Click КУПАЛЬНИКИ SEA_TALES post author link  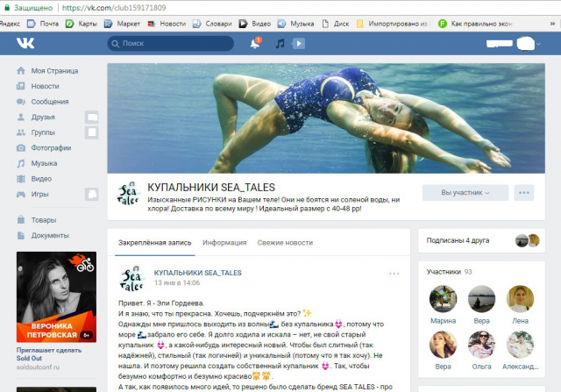point(197,273)
